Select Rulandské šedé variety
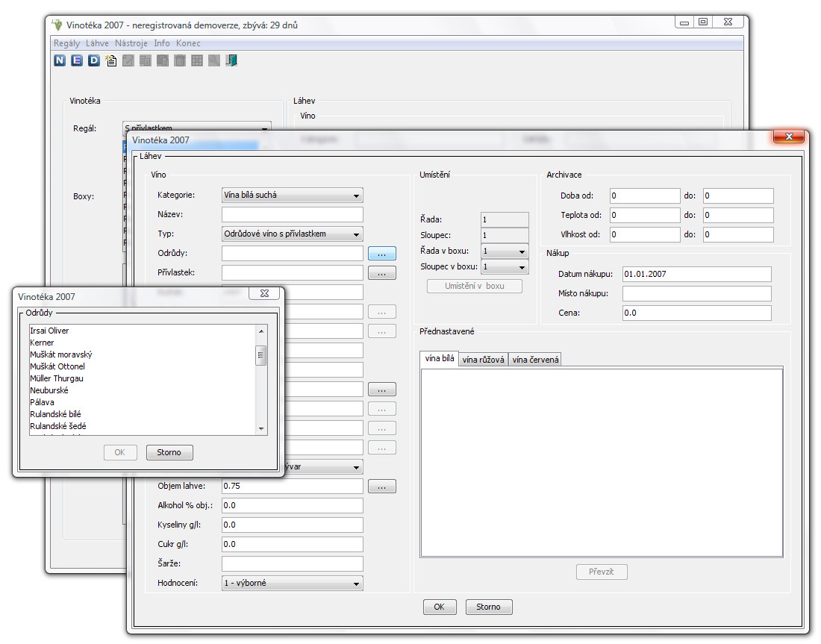The image size is (821, 644). pos(143,426)
